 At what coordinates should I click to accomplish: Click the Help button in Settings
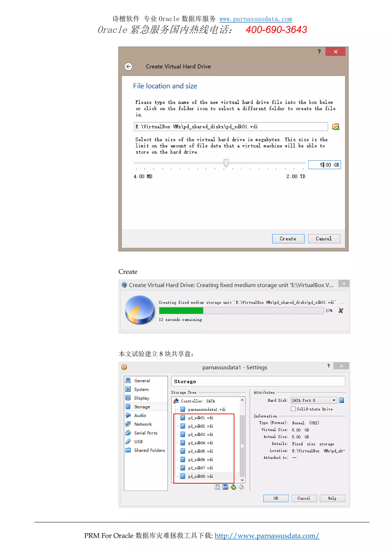coord(332,498)
